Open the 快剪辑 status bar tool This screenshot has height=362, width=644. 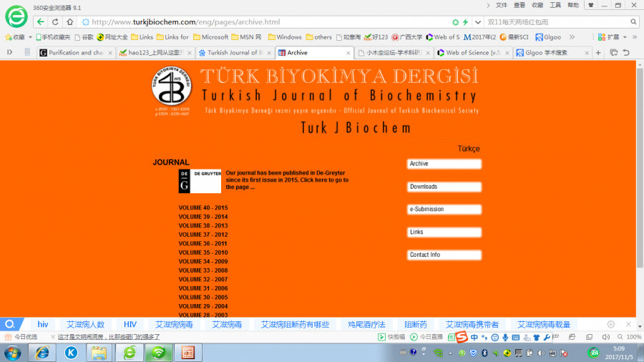pos(391,337)
